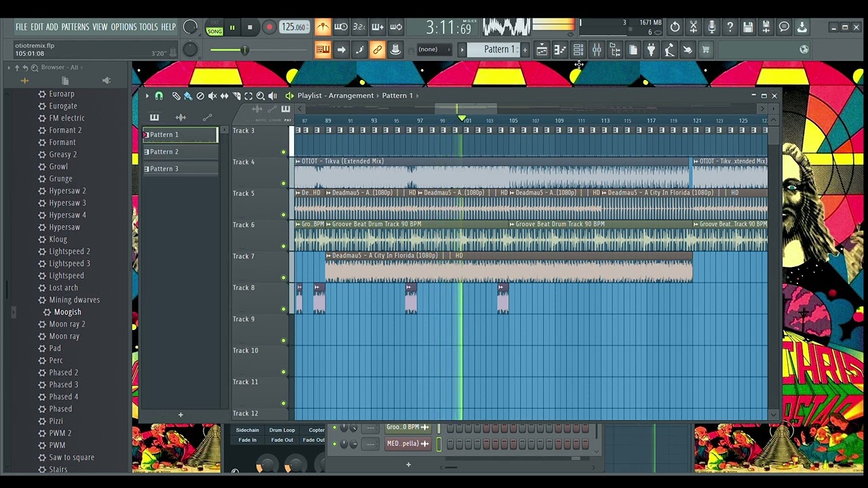Click the Drum Loop template button
This screenshot has width=868, height=488.
pos(282,430)
